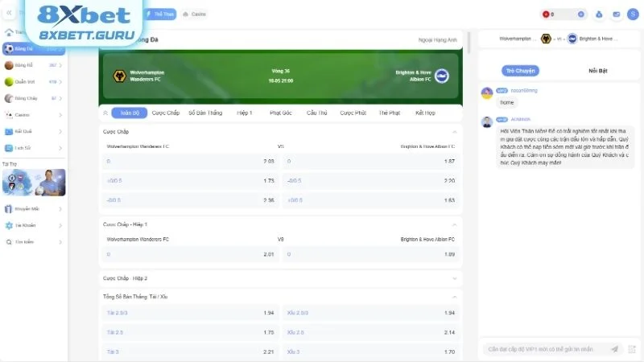Click the ADMIN chat avatar
The height and width of the screenshot is (362, 644).
(x=487, y=122)
